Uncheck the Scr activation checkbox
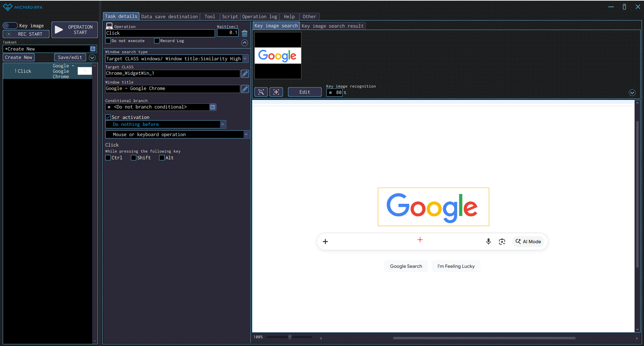The width and height of the screenshot is (644, 346). [108, 117]
